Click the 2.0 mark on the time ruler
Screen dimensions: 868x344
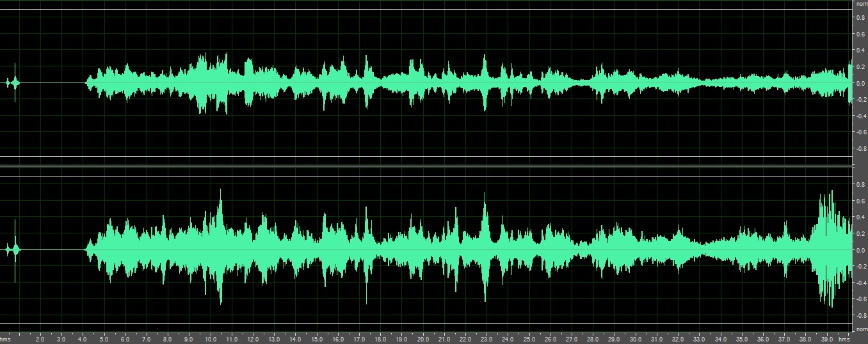click(40, 340)
